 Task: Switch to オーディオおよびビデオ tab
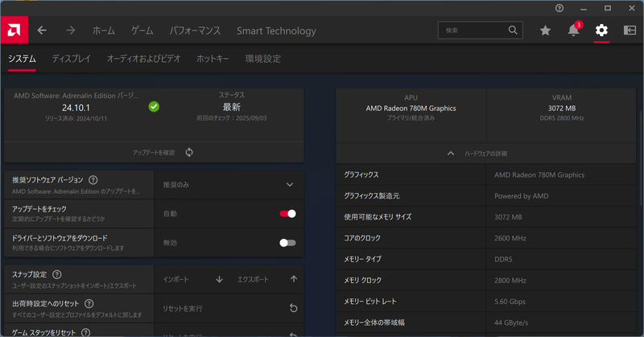(144, 59)
